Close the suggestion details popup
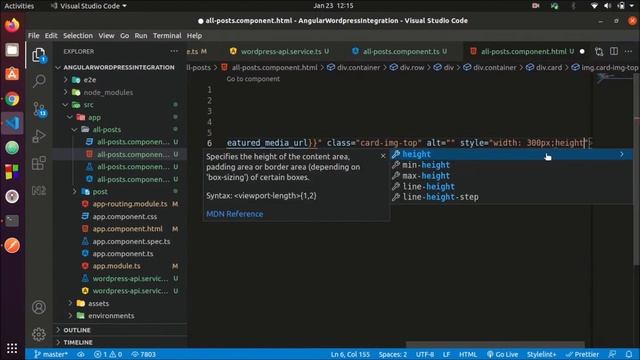 [x=383, y=156]
